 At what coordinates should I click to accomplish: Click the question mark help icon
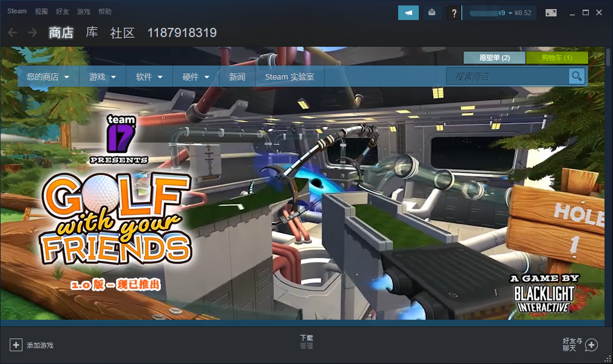click(453, 13)
